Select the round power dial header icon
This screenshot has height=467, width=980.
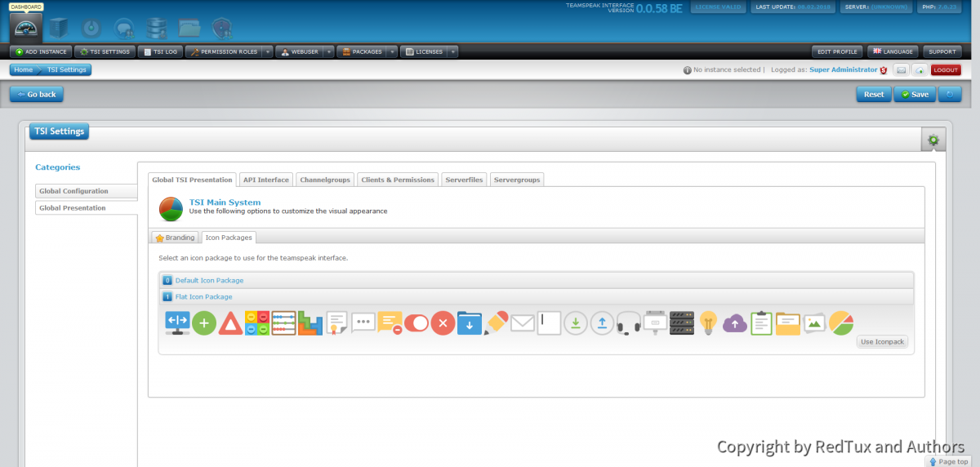pyautogui.click(x=91, y=29)
